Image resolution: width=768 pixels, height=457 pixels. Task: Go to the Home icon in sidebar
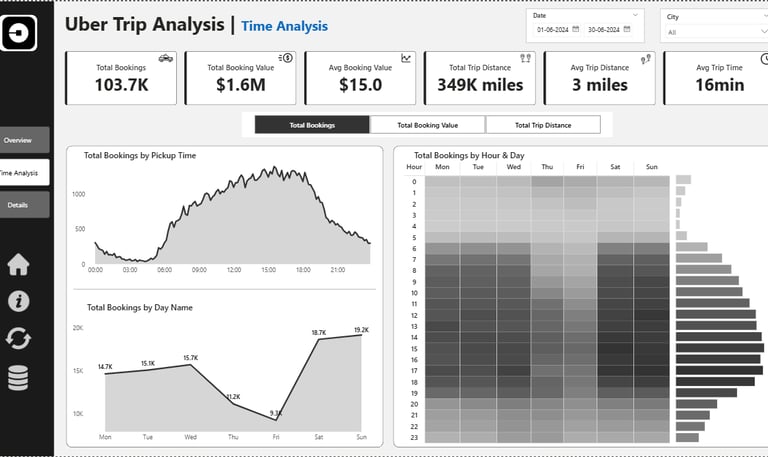point(18,265)
